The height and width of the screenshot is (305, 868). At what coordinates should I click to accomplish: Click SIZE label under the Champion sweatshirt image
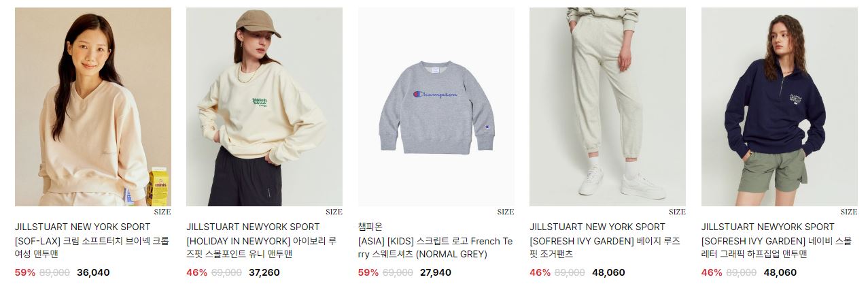tap(506, 212)
